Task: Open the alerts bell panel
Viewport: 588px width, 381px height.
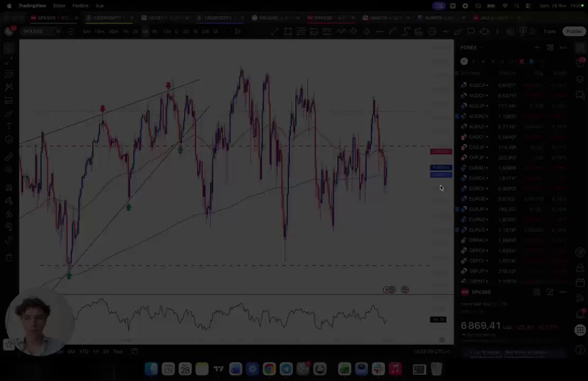Action: click(580, 314)
